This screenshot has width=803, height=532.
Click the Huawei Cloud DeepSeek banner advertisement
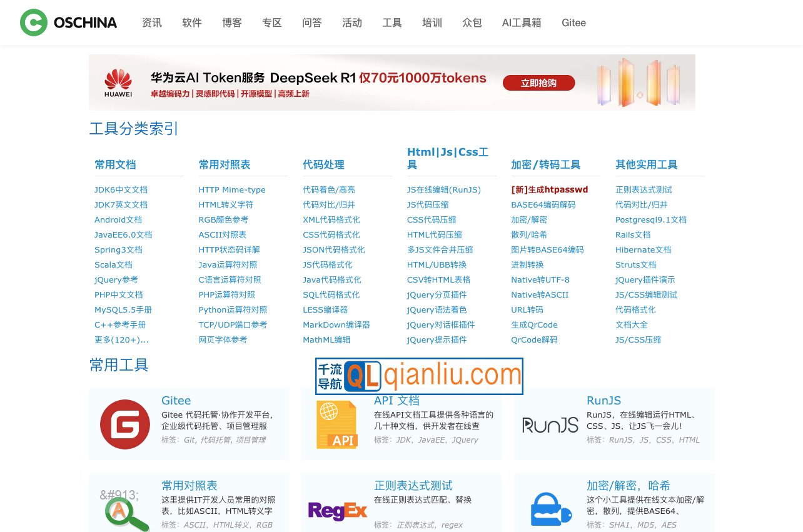point(392,82)
